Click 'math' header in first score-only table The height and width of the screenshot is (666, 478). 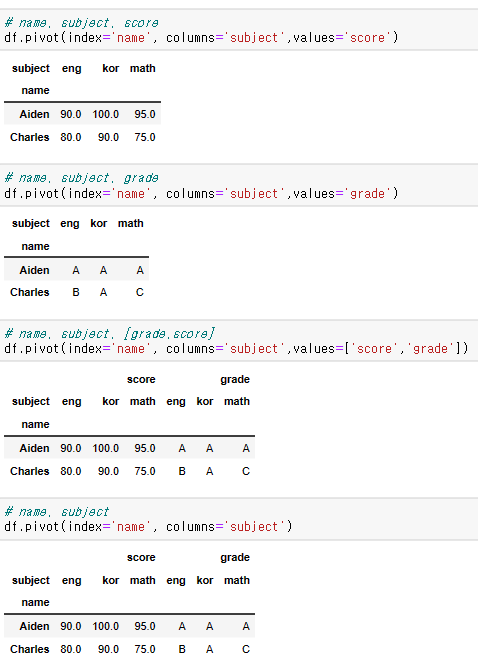point(142,68)
